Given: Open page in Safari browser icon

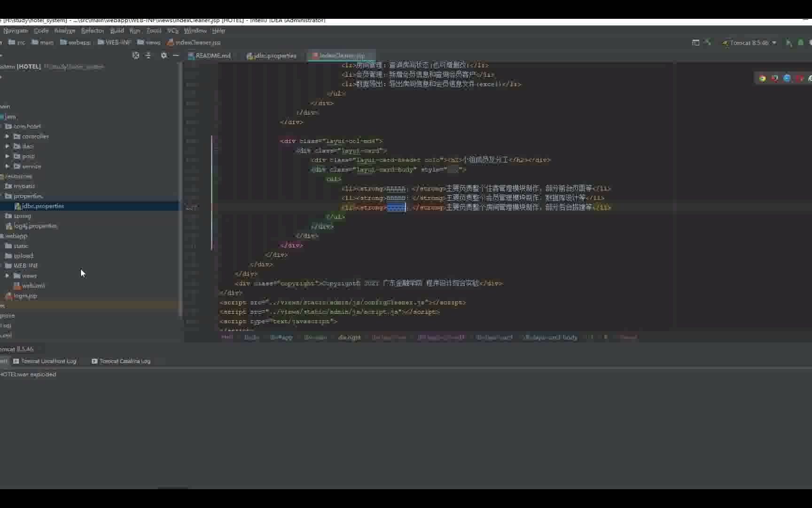Looking at the screenshot, I should click(x=787, y=79).
